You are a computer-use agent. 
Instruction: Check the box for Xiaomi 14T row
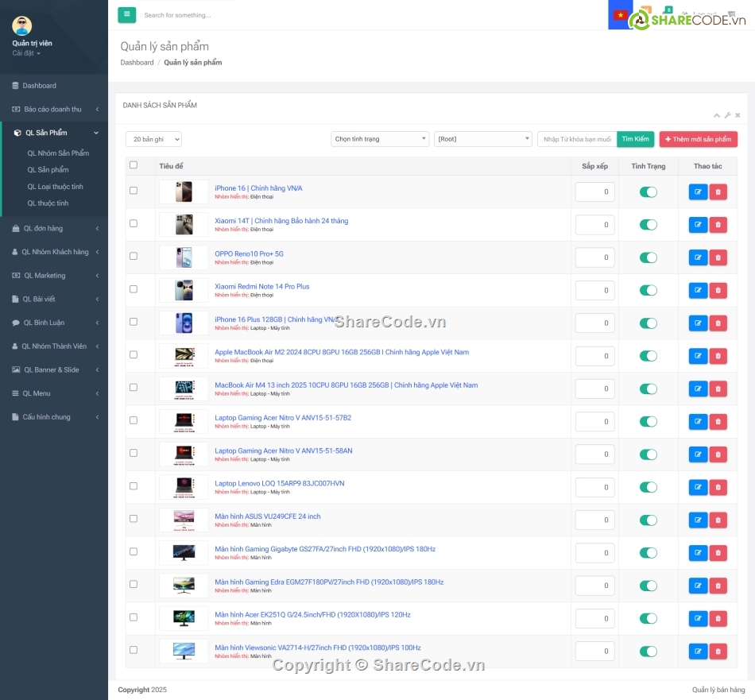[x=134, y=223]
